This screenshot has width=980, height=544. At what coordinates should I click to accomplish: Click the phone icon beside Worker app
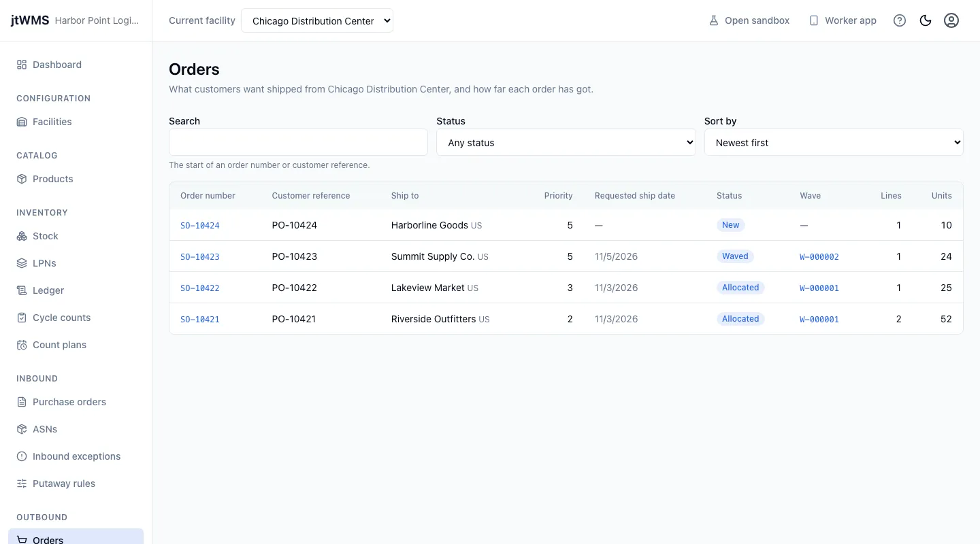(814, 20)
